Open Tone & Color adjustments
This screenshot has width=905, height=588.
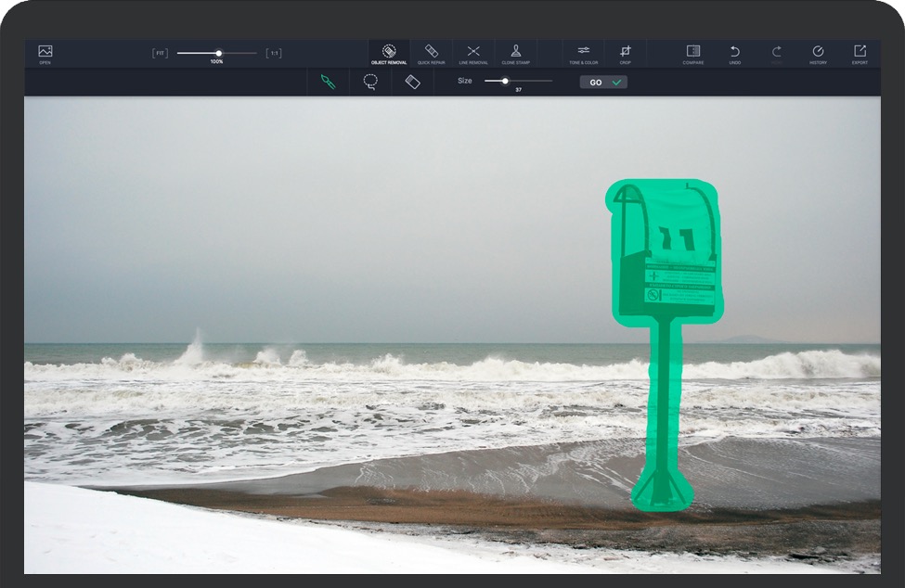pos(583,53)
